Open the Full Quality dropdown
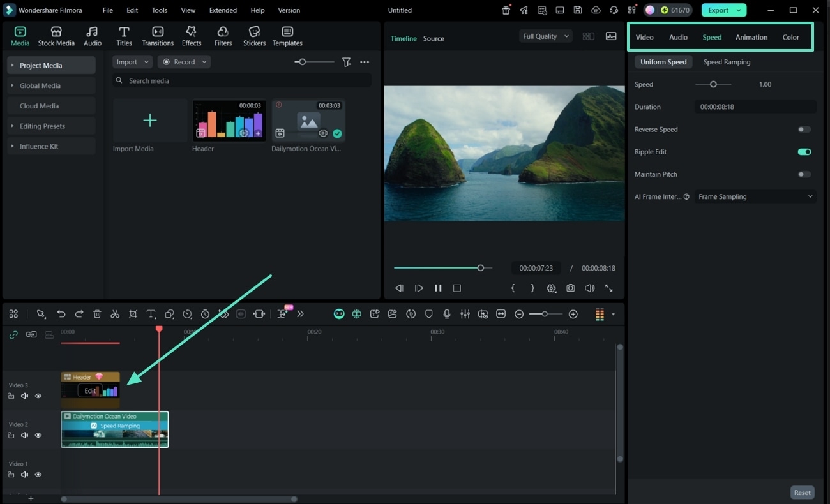 pyautogui.click(x=545, y=36)
